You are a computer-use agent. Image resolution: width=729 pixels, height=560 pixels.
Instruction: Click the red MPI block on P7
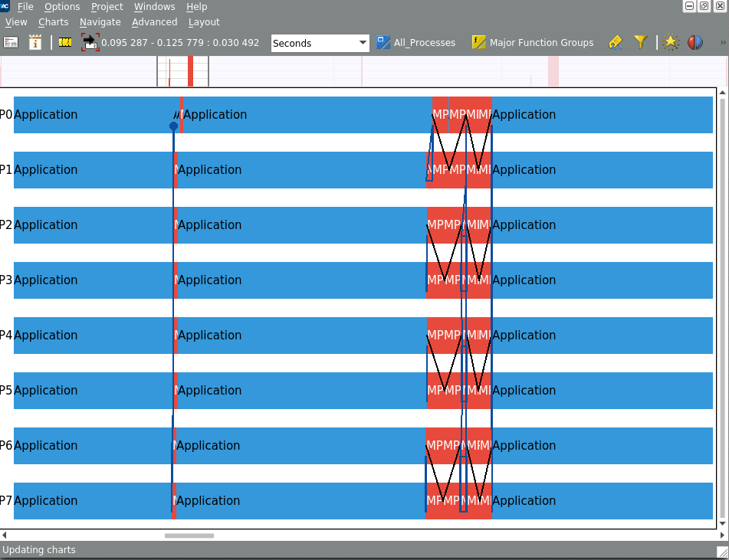click(458, 501)
